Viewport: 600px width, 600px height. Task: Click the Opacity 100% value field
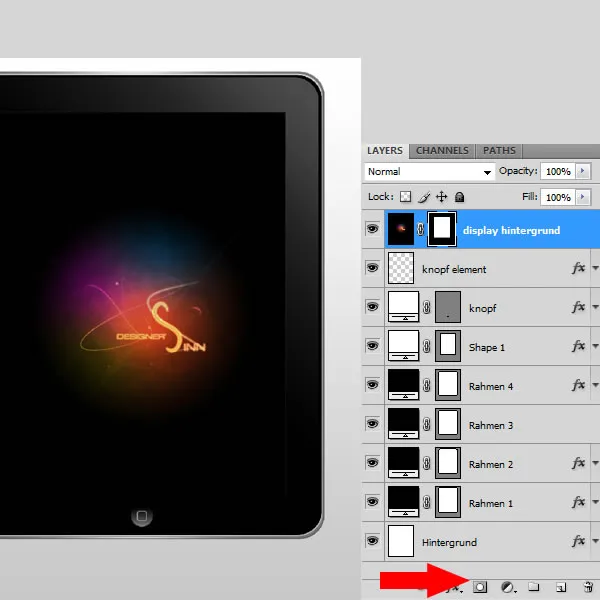pyautogui.click(x=558, y=171)
